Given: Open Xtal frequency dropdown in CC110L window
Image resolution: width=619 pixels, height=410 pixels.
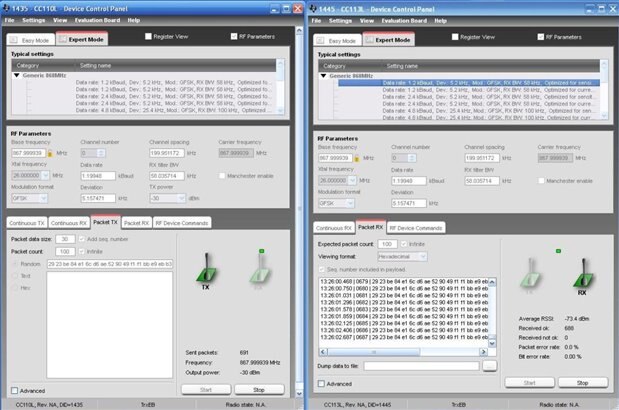Looking at the screenshot, I should (30, 175).
